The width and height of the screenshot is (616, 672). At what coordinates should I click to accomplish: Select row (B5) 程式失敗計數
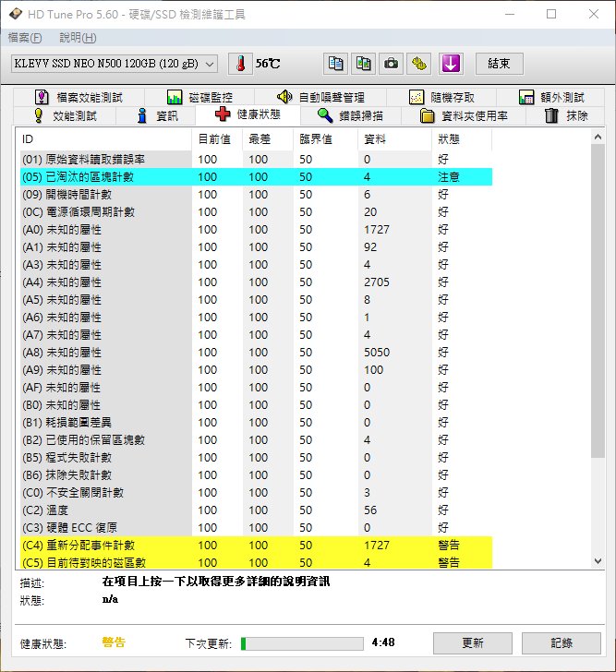click(257, 458)
